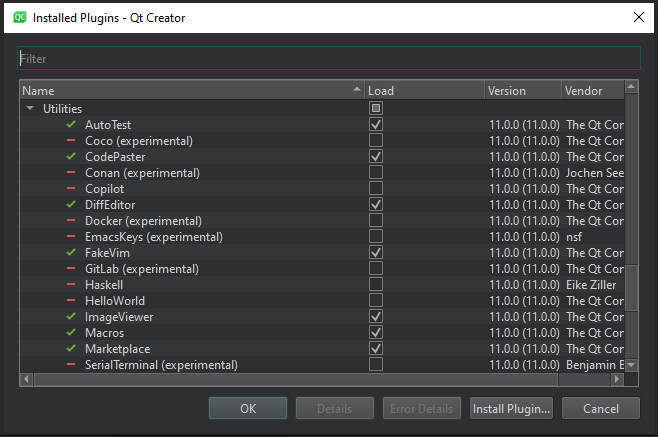The width and height of the screenshot is (658, 437).
Task: Uncheck the AutoTest load checkbox
Action: (x=376, y=124)
